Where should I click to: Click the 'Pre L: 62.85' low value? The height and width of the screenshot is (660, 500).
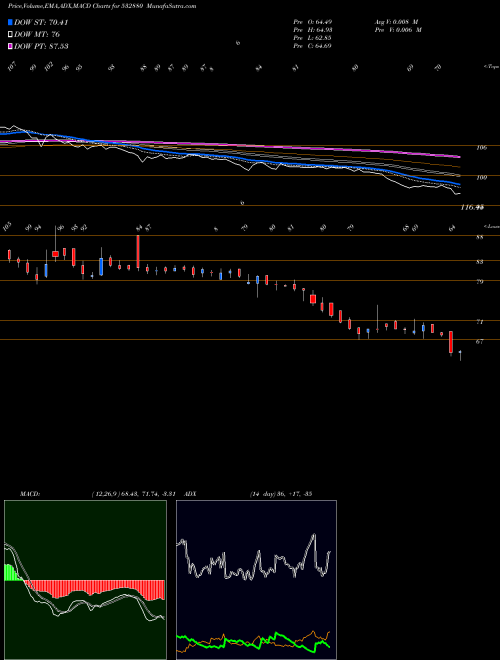[x=312, y=37]
